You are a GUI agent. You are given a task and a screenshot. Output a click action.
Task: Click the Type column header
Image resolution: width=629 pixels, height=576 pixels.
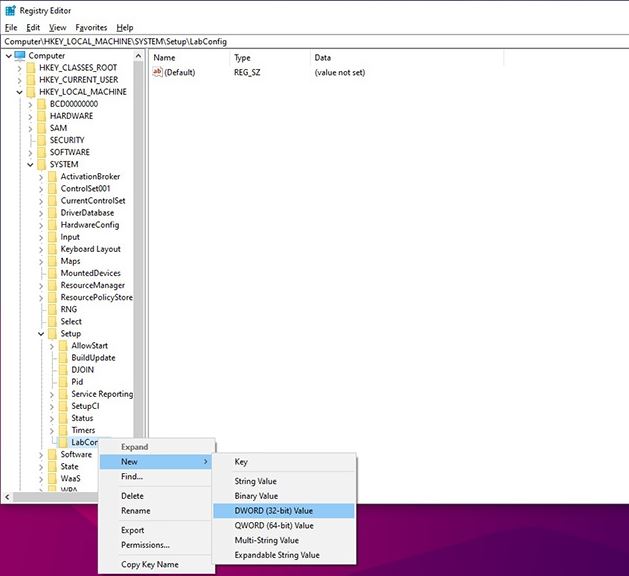270,58
